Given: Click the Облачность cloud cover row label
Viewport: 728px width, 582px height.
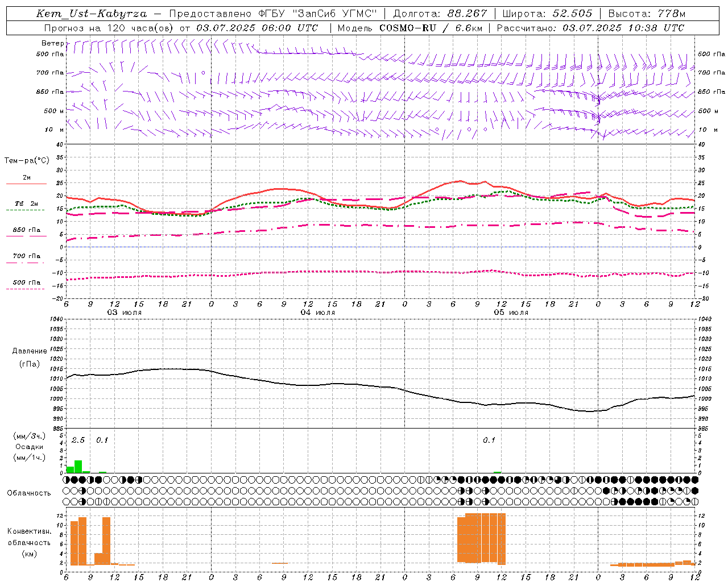Looking at the screenshot, I should point(29,493).
